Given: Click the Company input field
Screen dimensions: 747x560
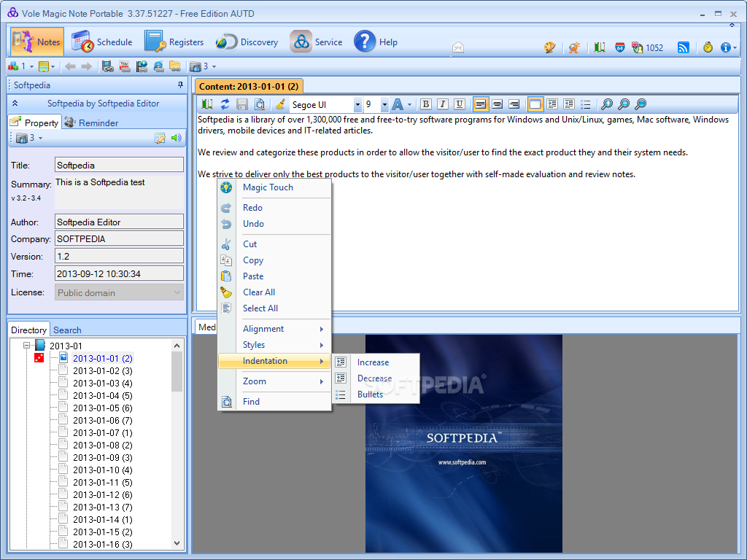Looking at the screenshot, I should 119,238.
